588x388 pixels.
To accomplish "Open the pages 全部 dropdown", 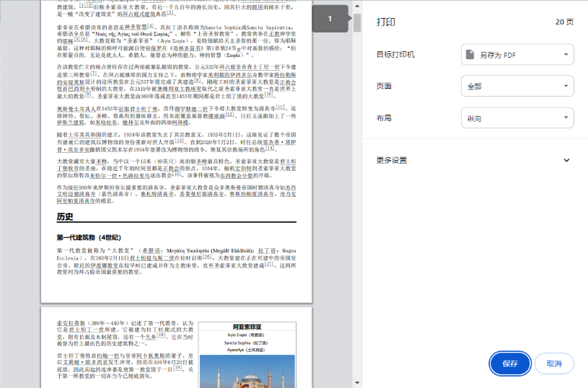I will click(x=517, y=87).
